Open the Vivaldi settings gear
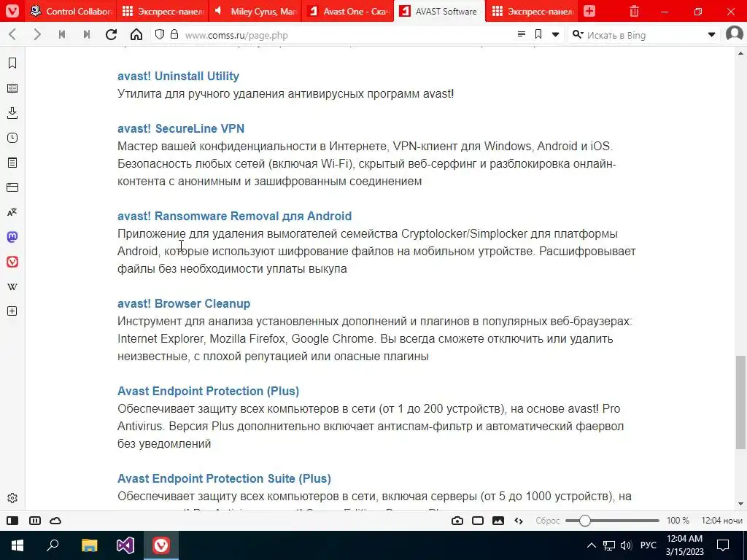This screenshot has height=560, width=747. click(12, 498)
